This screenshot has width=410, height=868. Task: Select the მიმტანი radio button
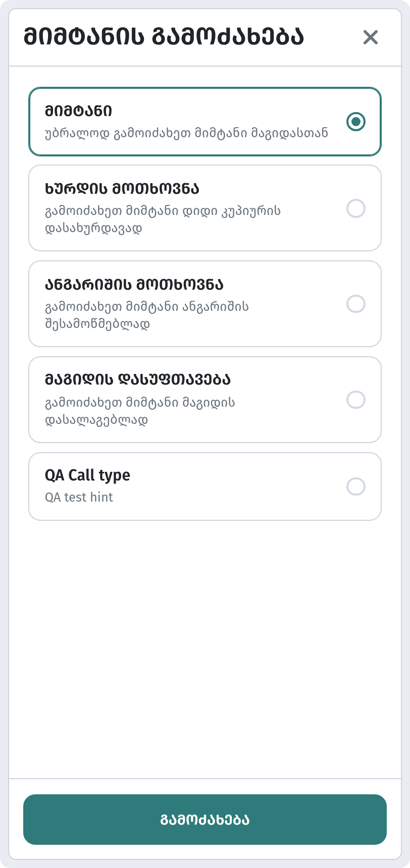click(356, 122)
